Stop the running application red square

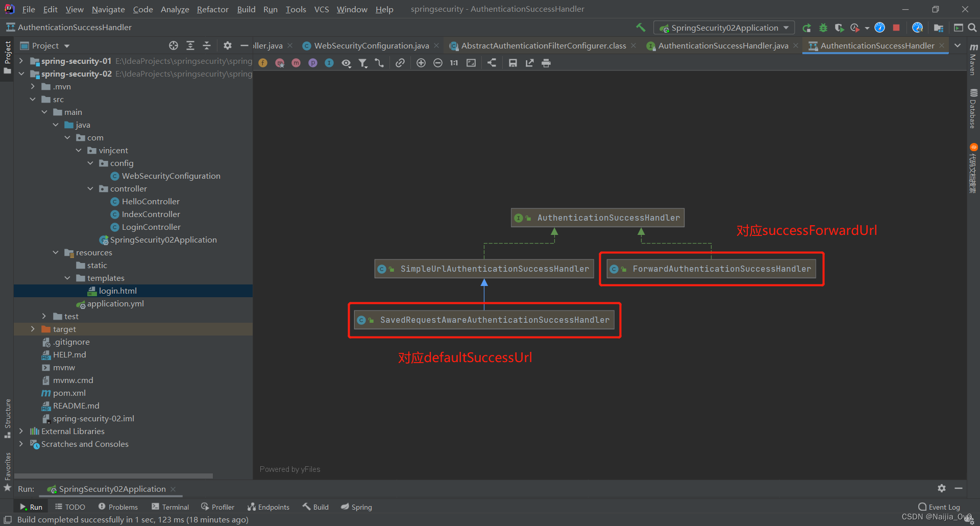point(896,28)
